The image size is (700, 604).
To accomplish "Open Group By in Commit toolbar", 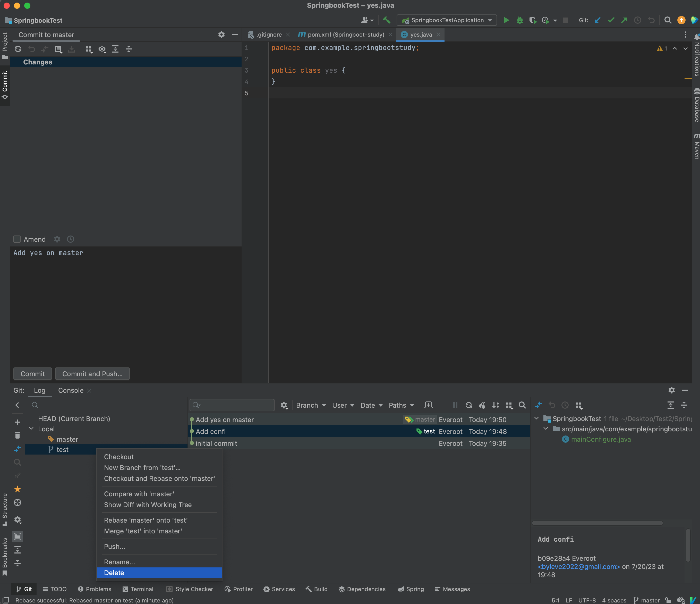I will point(89,49).
